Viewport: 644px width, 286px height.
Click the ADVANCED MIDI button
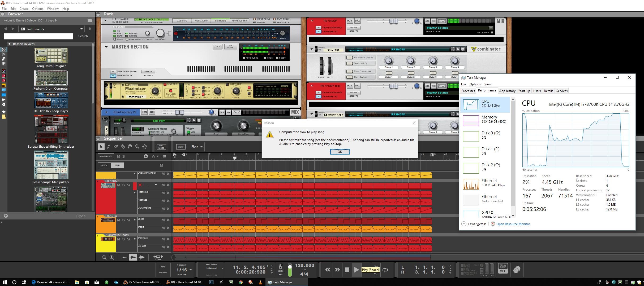click(239, 21)
